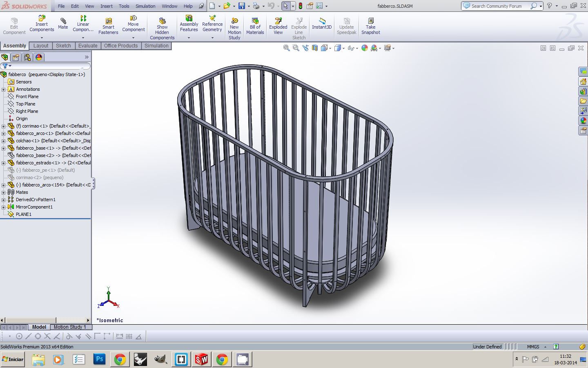Screen dimensions: 588x368
Task: Open Bill of Materials
Action: 255,26
